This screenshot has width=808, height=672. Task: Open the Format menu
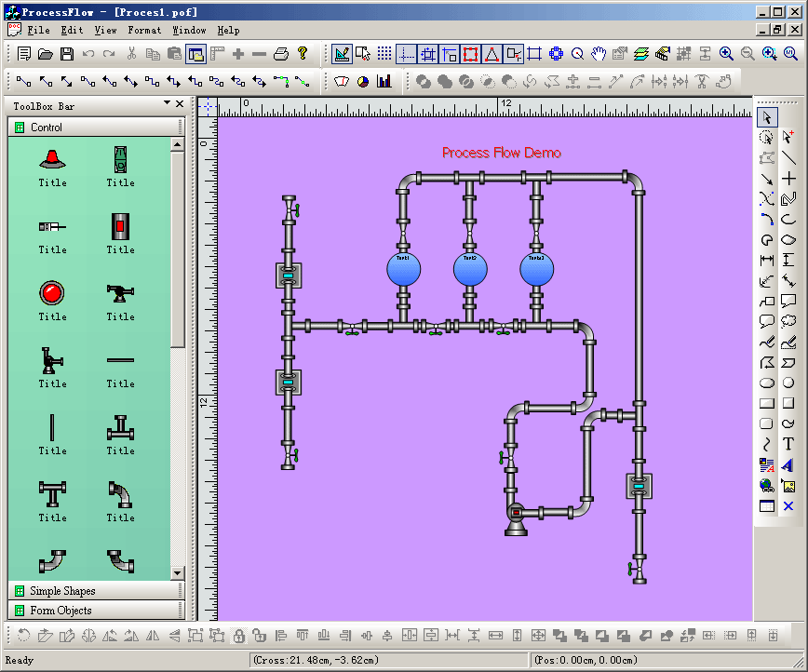[x=145, y=31]
